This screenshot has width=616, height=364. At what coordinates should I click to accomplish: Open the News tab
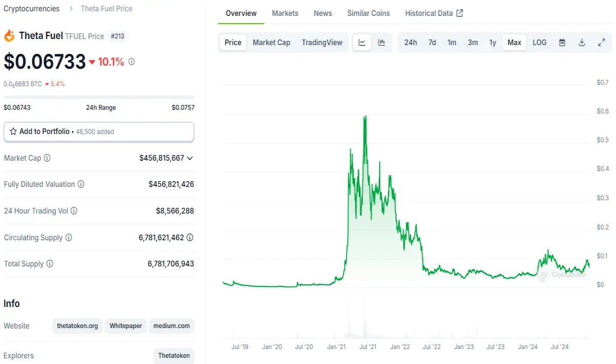point(323,13)
